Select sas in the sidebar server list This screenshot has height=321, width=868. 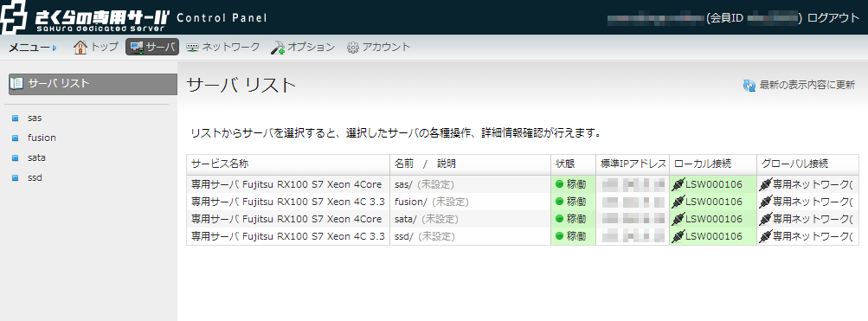[35, 118]
